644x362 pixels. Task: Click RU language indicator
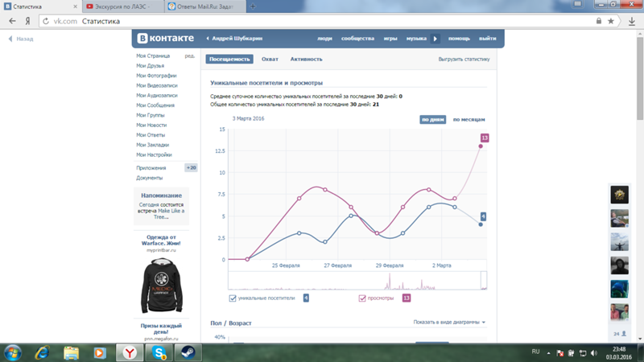click(535, 352)
